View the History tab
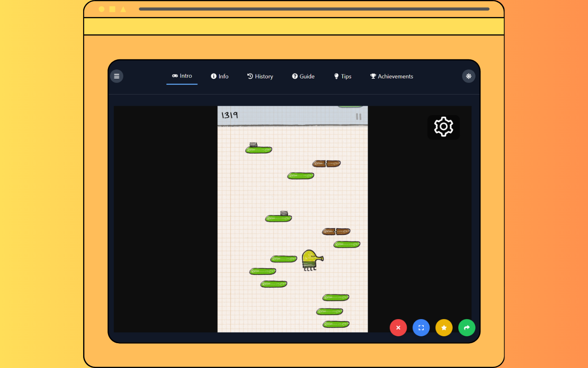 tap(260, 76)
